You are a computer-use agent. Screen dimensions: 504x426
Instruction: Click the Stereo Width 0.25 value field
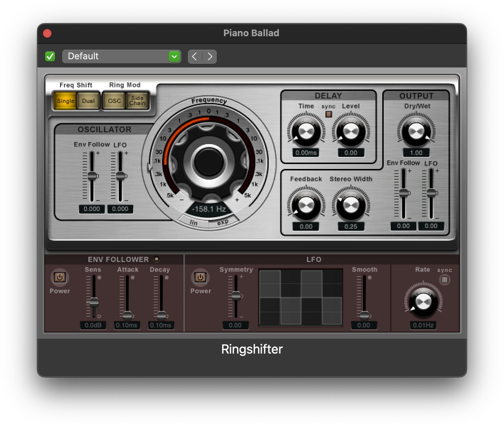click(351, 226)
